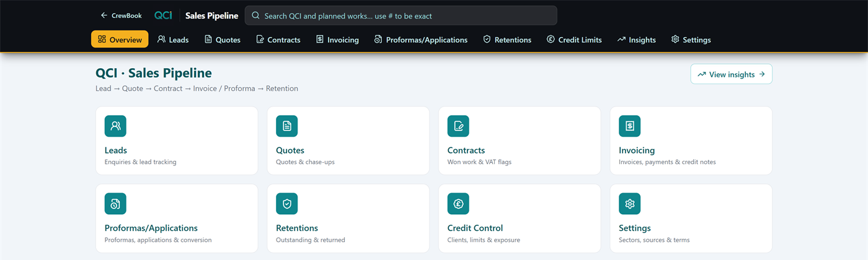868x260 pixels.
Task: Click the Leads people icon in navbar
Action: pyautogui.click(x=161, y=39)
